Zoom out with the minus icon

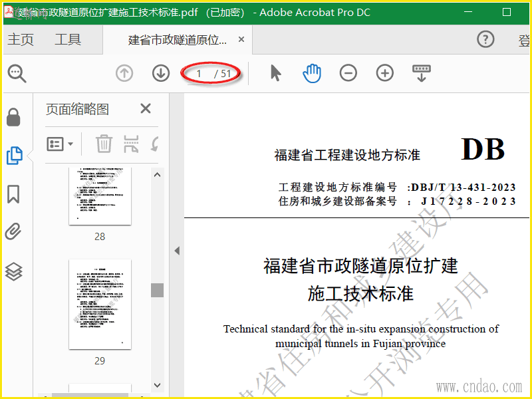348,73
